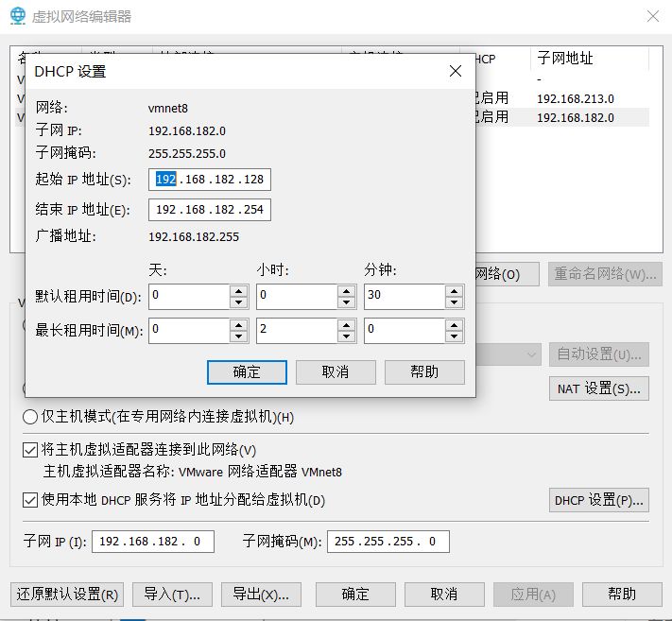
Task: Decrease maximum lease days value
Action: click(x=239, y=336)
